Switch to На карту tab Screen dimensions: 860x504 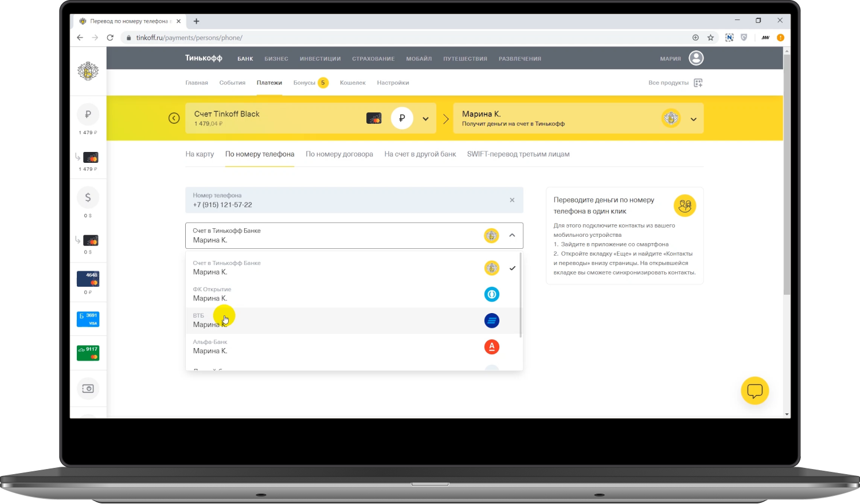click(200, 154)
